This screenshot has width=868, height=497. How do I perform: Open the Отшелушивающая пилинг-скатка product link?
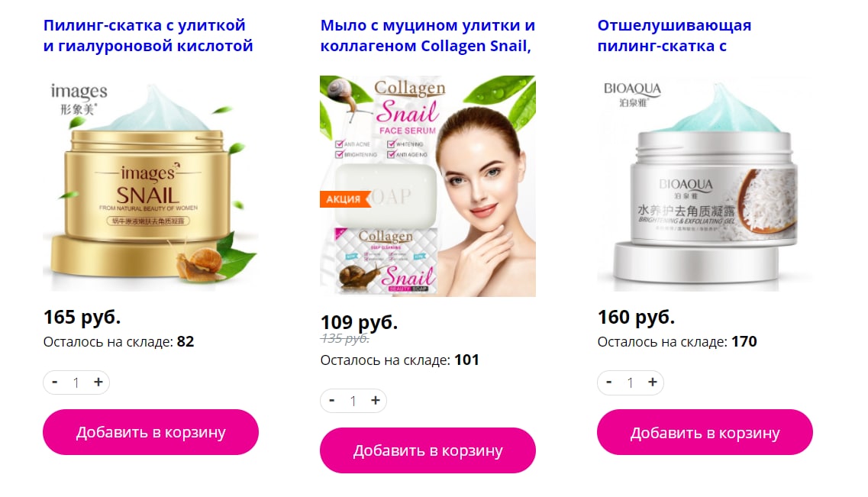pyautogui.click(x=674, y=35)
